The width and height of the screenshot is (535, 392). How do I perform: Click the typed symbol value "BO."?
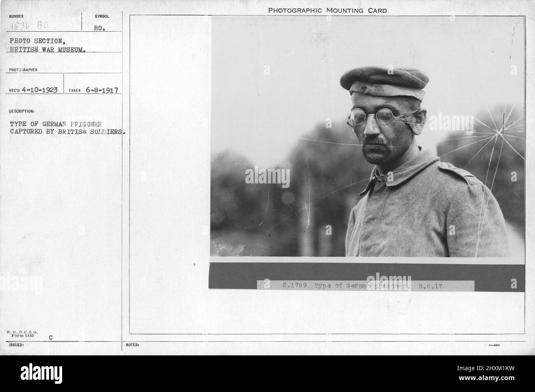(100, 29)
